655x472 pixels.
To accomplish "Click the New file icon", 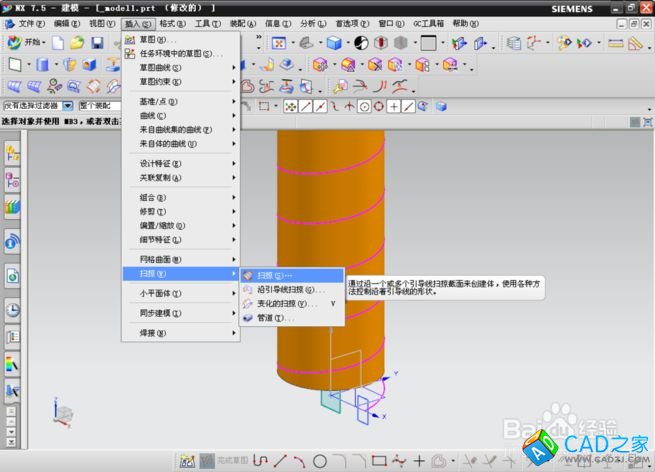I will (x=59, y=43).
